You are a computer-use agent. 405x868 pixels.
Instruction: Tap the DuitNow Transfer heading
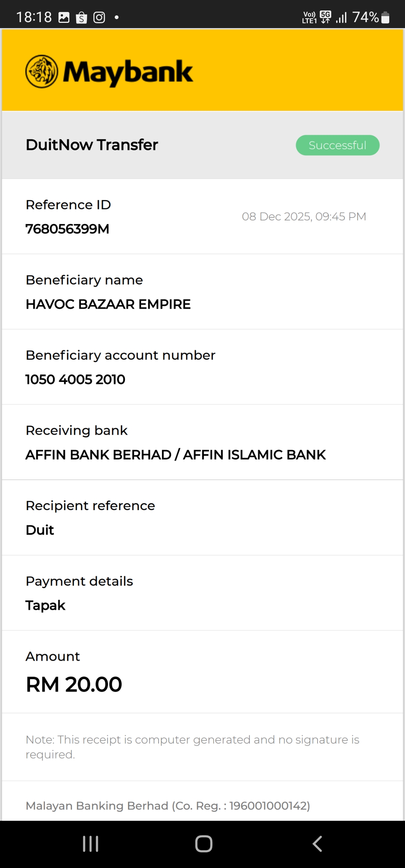pyautogui.click(x=92, y=145)
